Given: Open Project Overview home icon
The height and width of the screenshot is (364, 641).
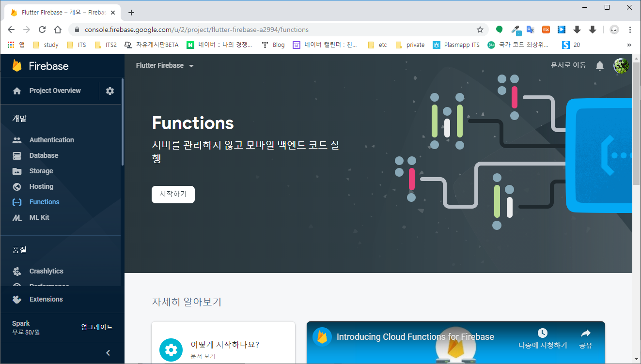Looking at the screenshot, I should coord(17,91).
